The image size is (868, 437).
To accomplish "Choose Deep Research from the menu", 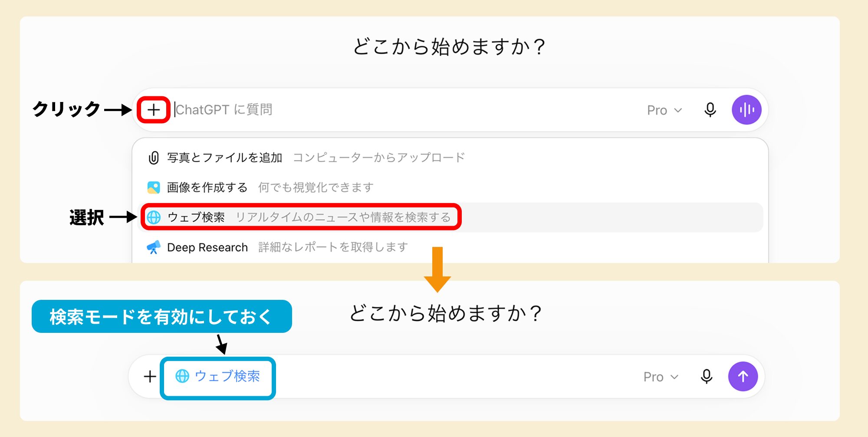I will click(x=450, y=247).
